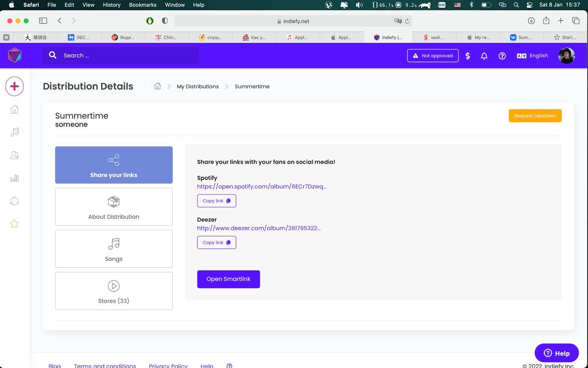Open the Bookmarks menu
588x368 pixels.
(143, 5)
